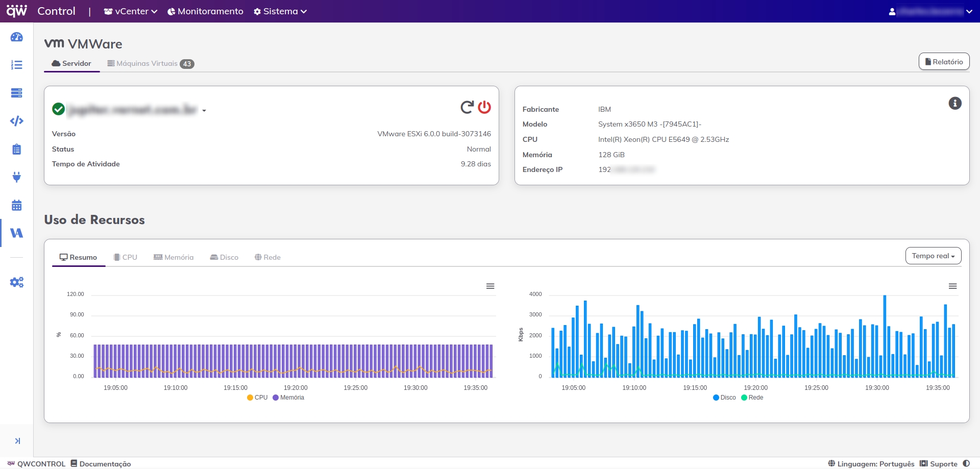This screenshot has width=980, height=469.
Task: Click the QW Control logo
Action: coord(16,11)
